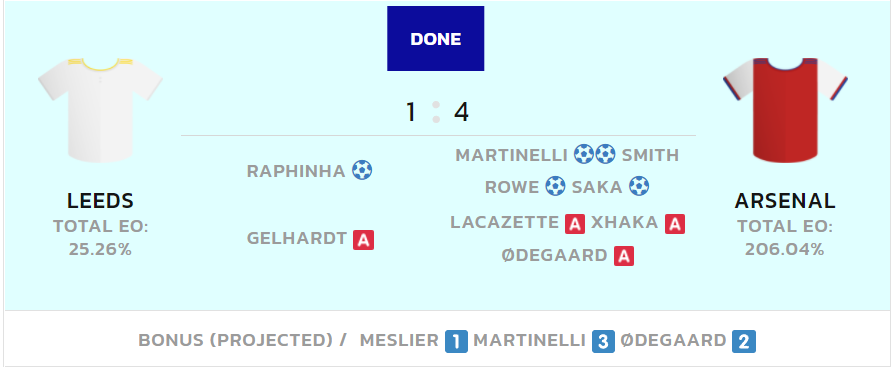The height and width of the screenshot is (367, 891).
Task: Click the red Arsenal shirt icon
Action: click(x=785, y=110)
